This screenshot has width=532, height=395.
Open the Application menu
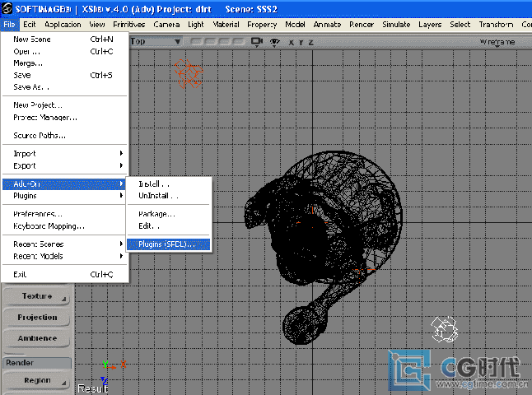(x=63, y=25)
